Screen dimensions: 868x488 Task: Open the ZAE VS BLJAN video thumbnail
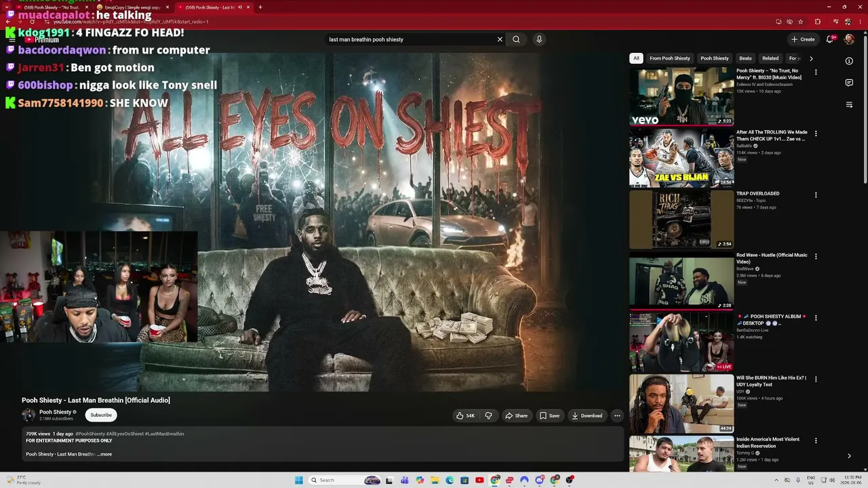click(x=682, y=158)
